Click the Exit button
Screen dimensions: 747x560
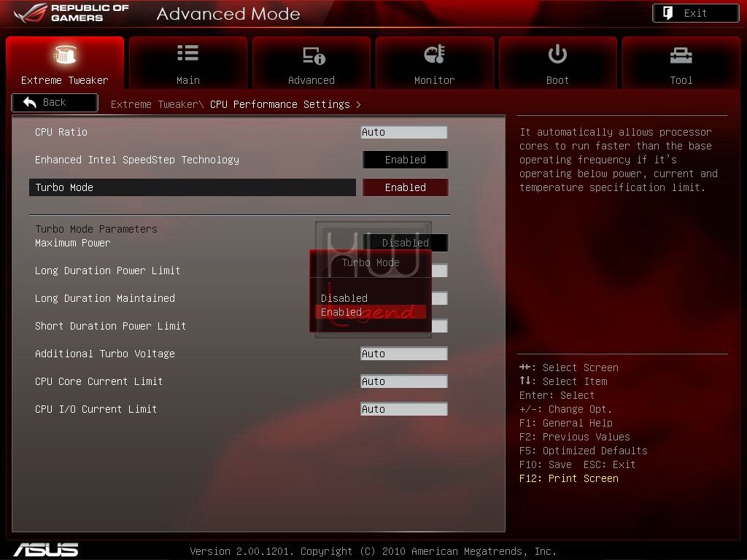pyautogui.click(x=695, y=13)
